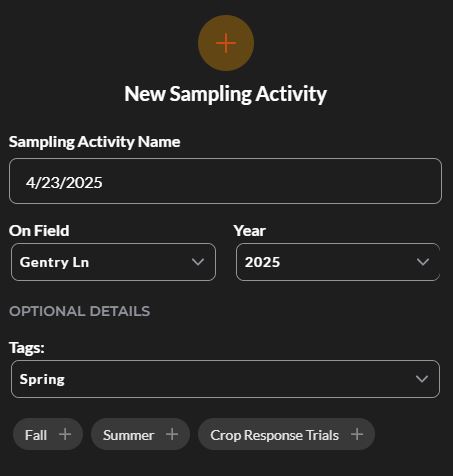Click the On Field chevron arrow

pos(198,262)
